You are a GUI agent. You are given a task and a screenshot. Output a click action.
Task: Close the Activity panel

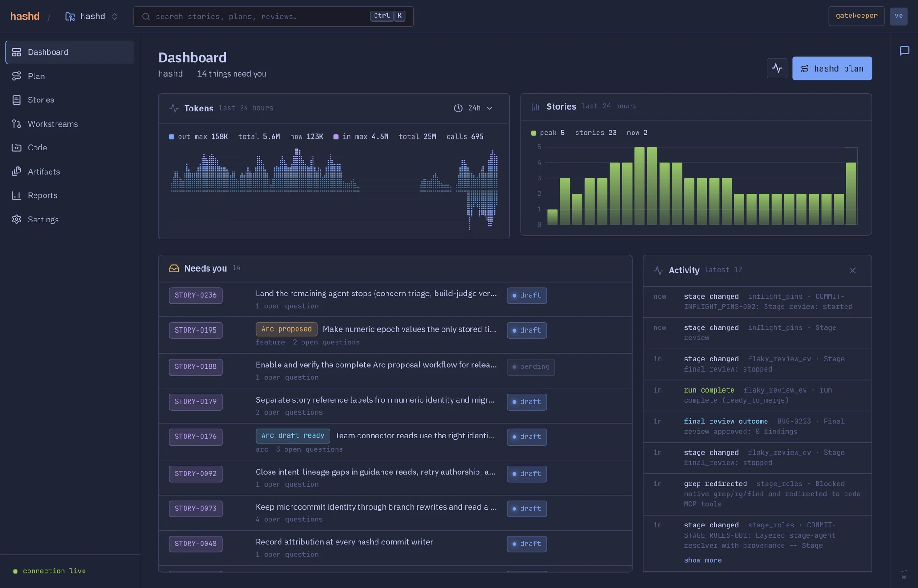pos(852,271)
